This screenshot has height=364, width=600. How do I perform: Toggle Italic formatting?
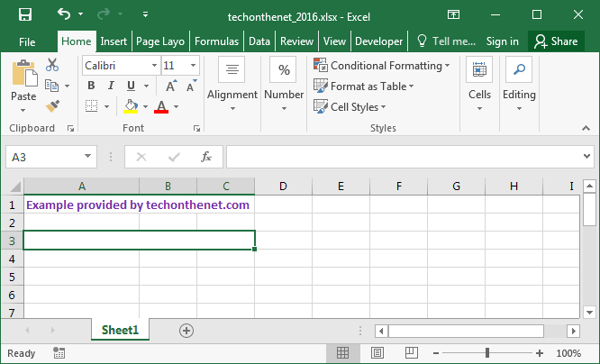pos(111,86)
